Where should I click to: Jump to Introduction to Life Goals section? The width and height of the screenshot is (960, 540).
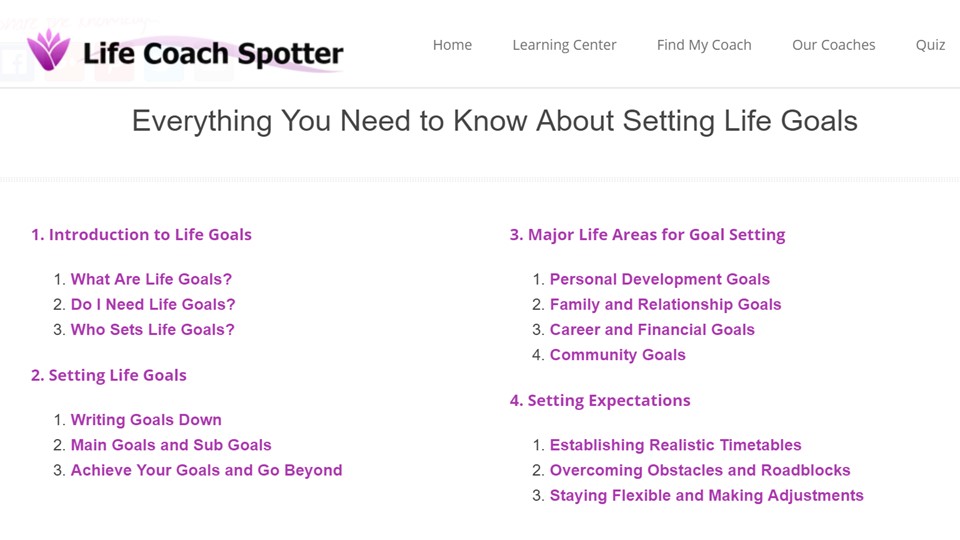[141, 234]
